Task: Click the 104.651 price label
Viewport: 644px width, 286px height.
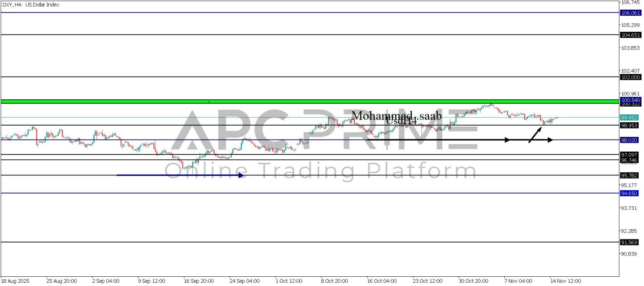Action: (630, 35)
